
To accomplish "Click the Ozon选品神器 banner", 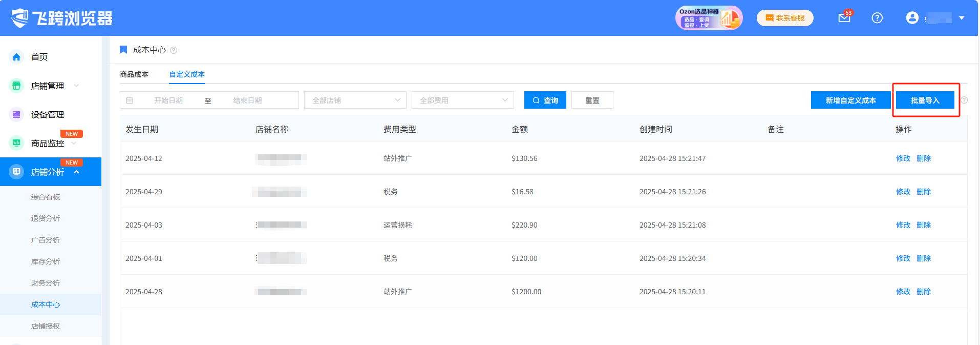I will click(708, 18).
